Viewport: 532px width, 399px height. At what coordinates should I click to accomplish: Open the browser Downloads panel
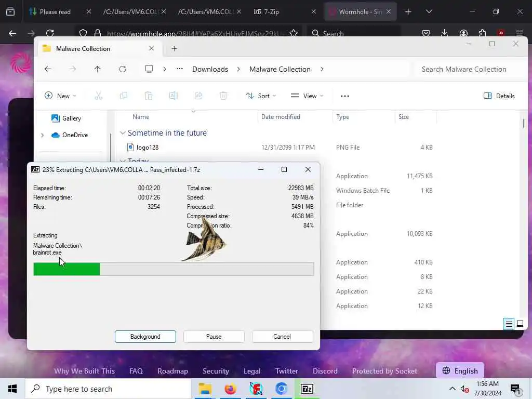[x=445, y=33]
